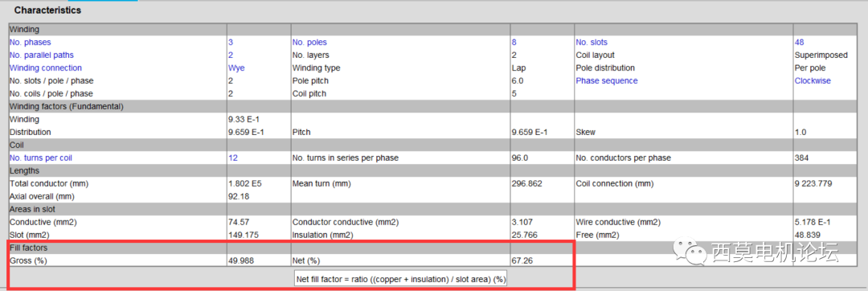Image resolution: width=868 pixels, height=291 pixels.
Task: Click the WeChat logo icon in the watermark
Action: click(x=689, y=252)
